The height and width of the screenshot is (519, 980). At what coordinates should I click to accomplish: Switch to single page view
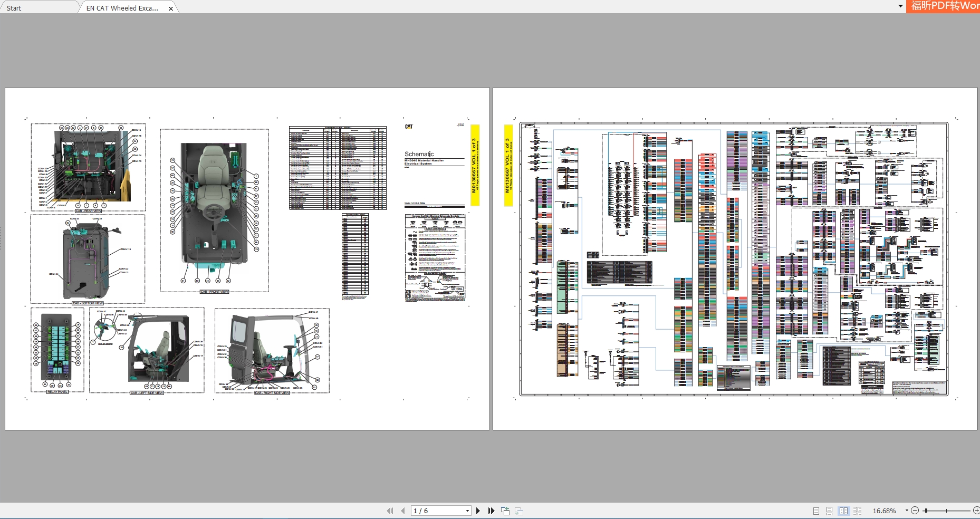coord(816,511)
